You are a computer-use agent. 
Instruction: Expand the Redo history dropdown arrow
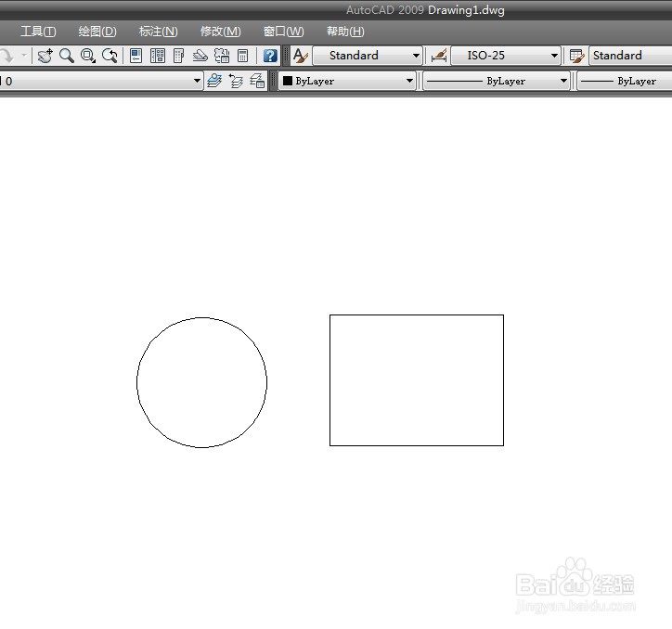point(24,56)
